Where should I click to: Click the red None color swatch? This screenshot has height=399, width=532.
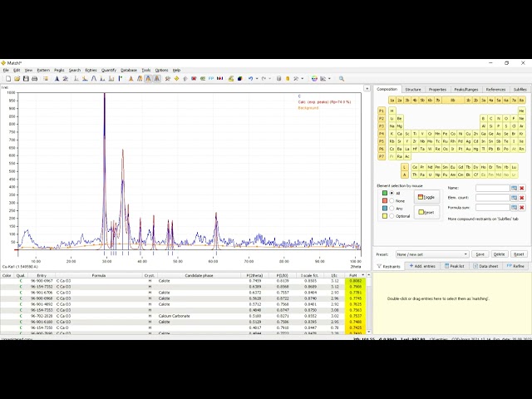pos(384,201)
